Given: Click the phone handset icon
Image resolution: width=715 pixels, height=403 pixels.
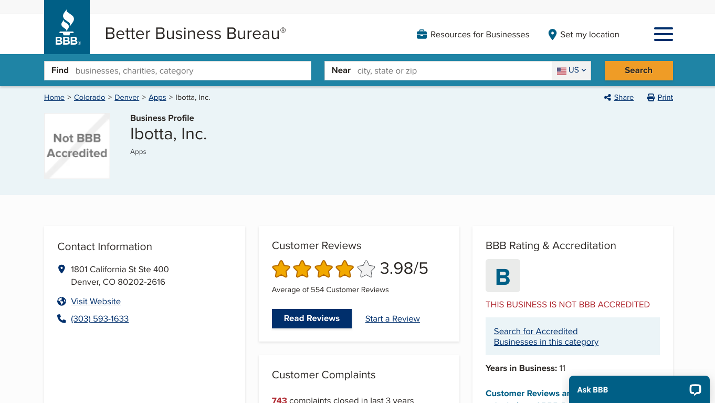Looking at the screenshot, I should click(x=62, y=319).
